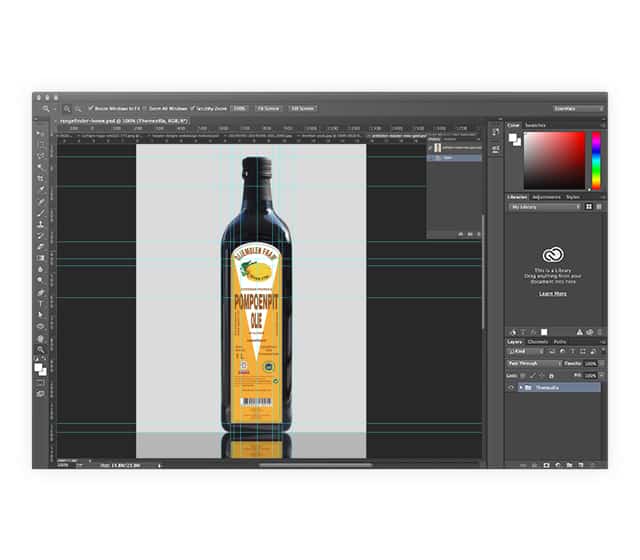Open the Pass Through blend mode dropdown
This screenshot has width=640, height=560.
click(534, 364)
